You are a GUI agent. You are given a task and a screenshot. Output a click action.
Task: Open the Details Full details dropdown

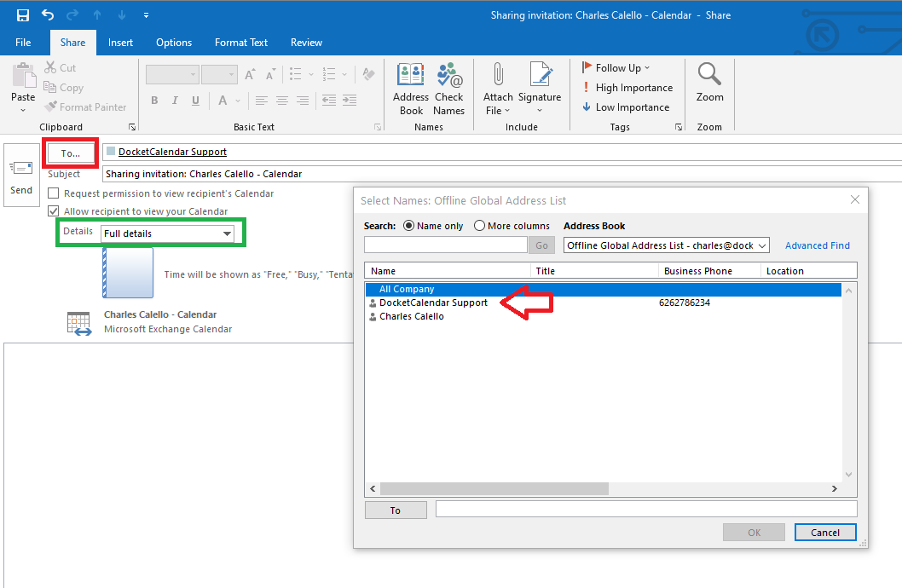tap(167, 233)
